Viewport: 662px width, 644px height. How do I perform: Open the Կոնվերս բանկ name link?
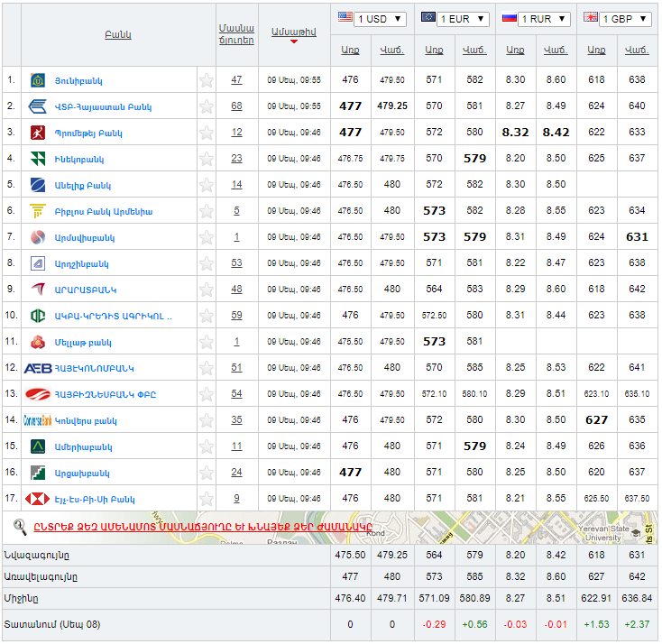[x=86, y=420]
